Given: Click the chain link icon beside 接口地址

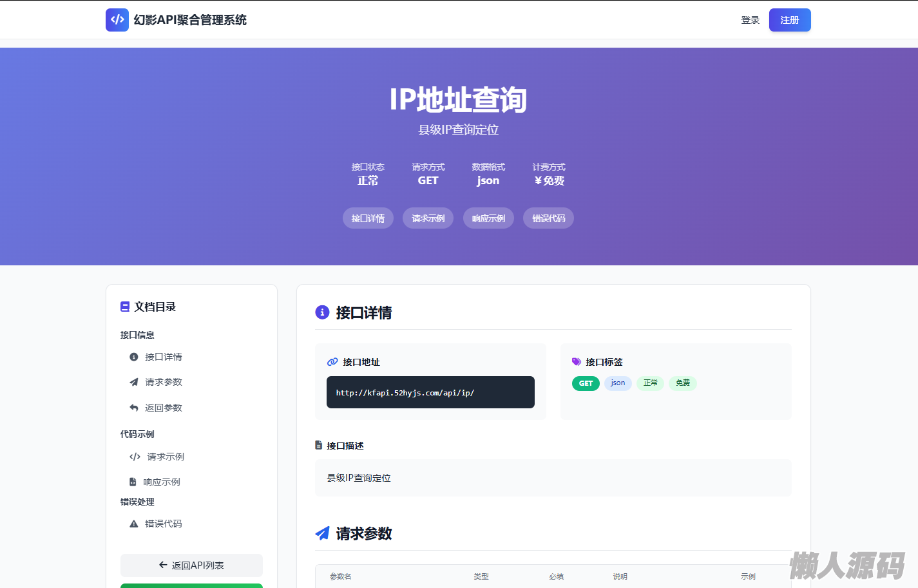Looking at the screenshot, I should pos(332,362).
